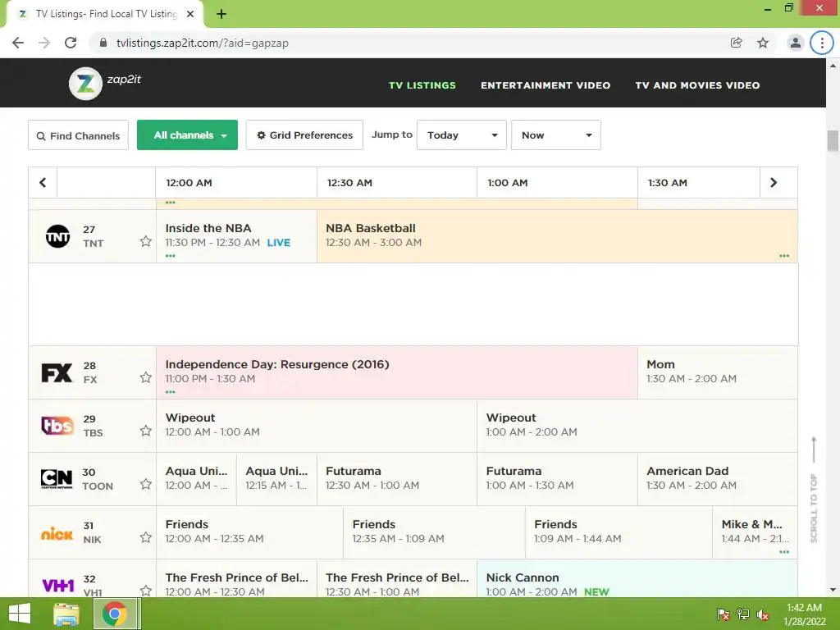This screenshot has height=630, width=840.
Task: Open Windows Start menu
Action: [20, 614]
